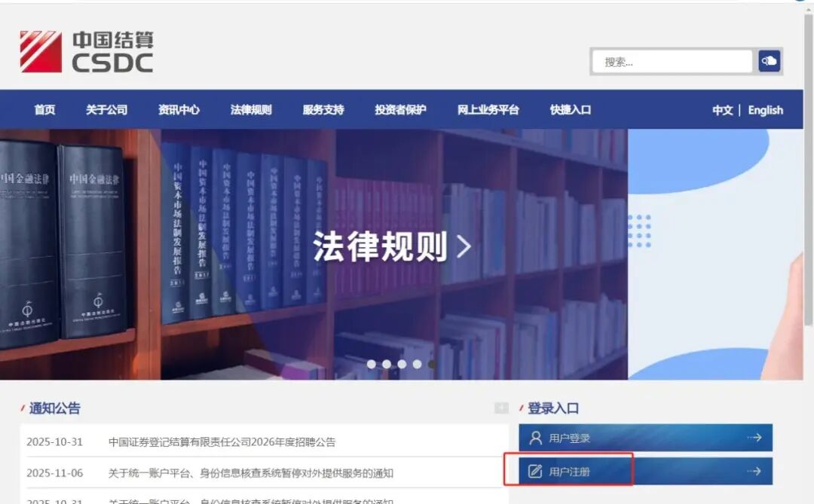Image resolution: width=814 pixels, height=504 pixels.
Task: Open the 服务支持 menu item
Action: click(x=323, y=109)
